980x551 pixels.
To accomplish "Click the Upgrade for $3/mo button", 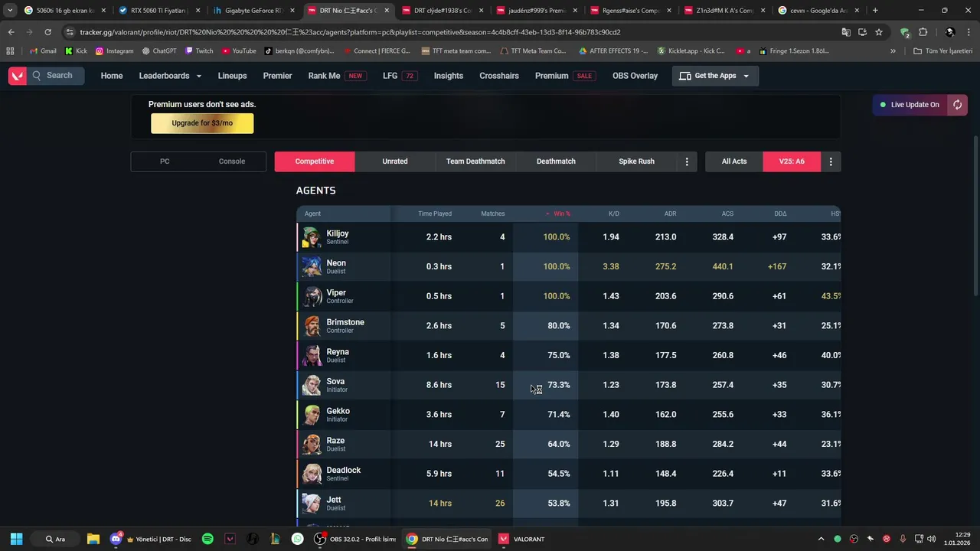I will [202, 123].
